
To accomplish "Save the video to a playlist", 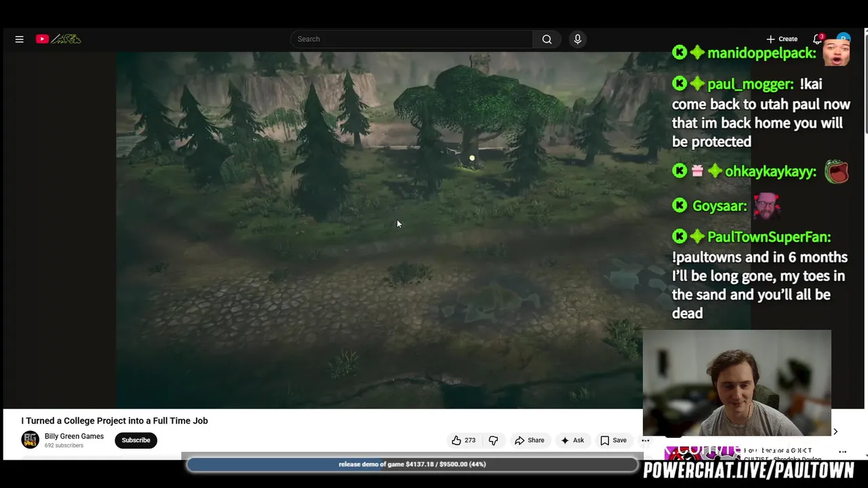I will pyautogui.click(x=613, y=441).
